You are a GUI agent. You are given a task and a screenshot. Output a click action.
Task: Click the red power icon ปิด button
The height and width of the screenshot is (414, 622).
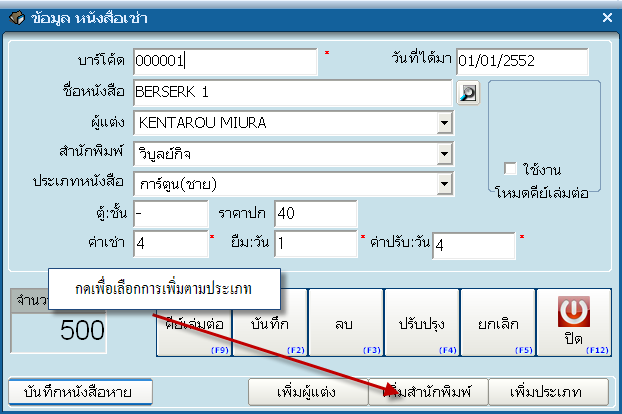click(x=574, y=323)
